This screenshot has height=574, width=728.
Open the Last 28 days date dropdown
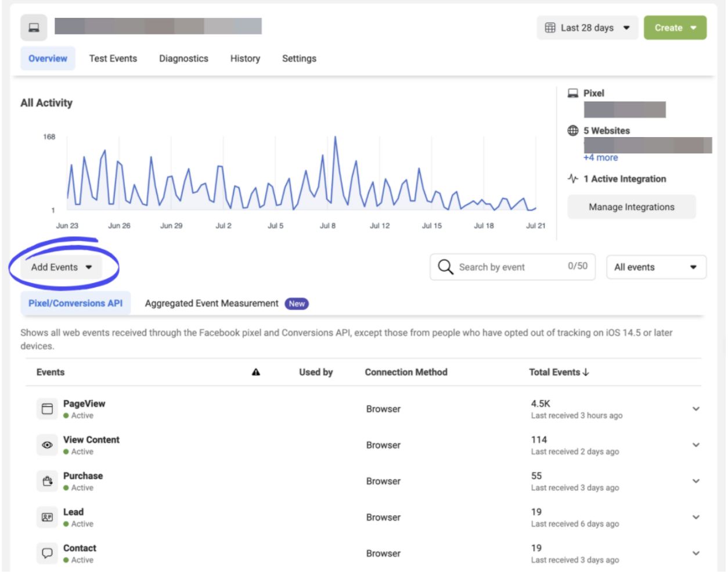point(588,28)
